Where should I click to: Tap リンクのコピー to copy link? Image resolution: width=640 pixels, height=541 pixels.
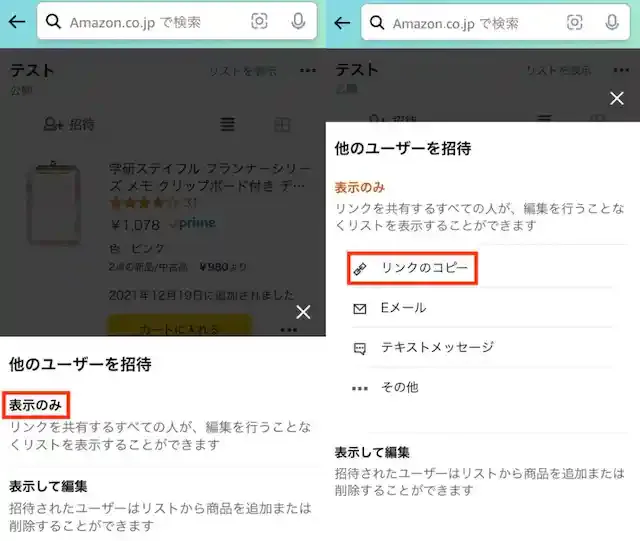click(x=412, y=268)
